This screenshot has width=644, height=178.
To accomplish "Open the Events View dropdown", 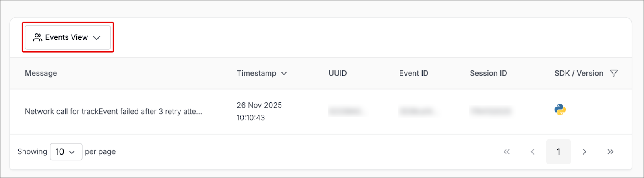I will coord(67,37).
